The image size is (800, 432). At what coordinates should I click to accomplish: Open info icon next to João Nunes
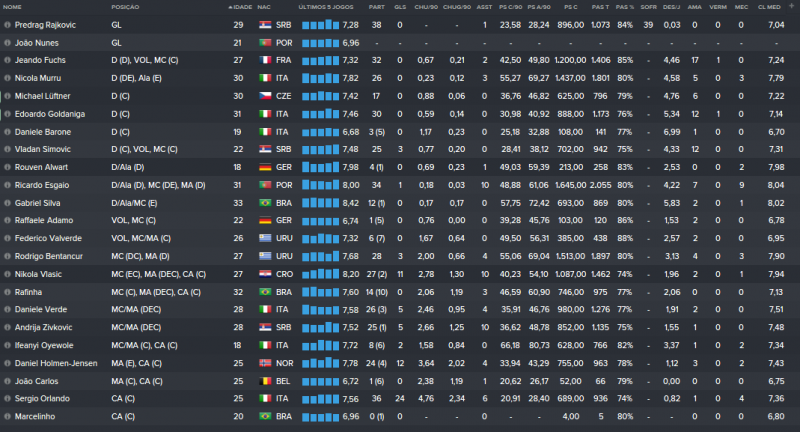click(x=7, y=42)
